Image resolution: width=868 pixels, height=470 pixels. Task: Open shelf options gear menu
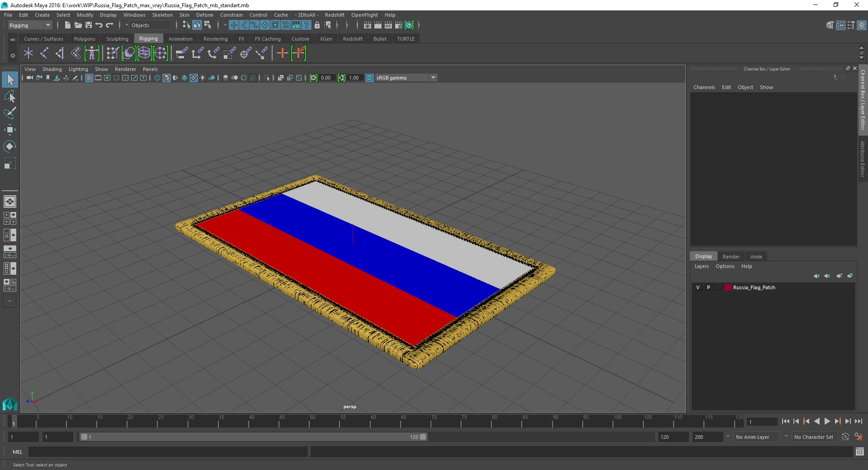tap(13, 56)
